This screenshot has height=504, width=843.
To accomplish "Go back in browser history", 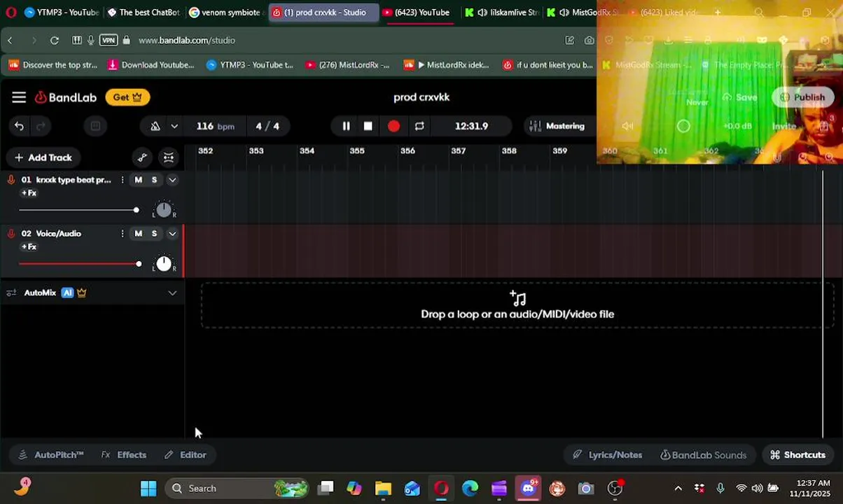I will point(10,40).
